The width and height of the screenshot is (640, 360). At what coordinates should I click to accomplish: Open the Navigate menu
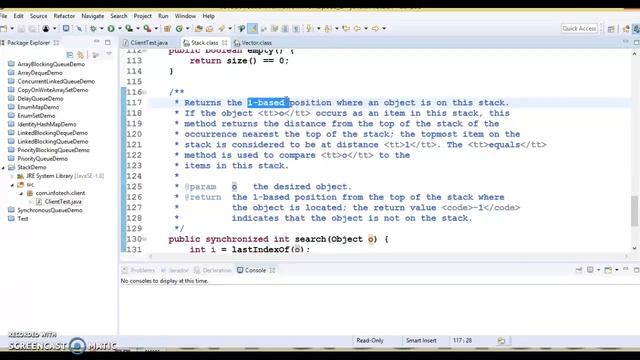point(93,16)
